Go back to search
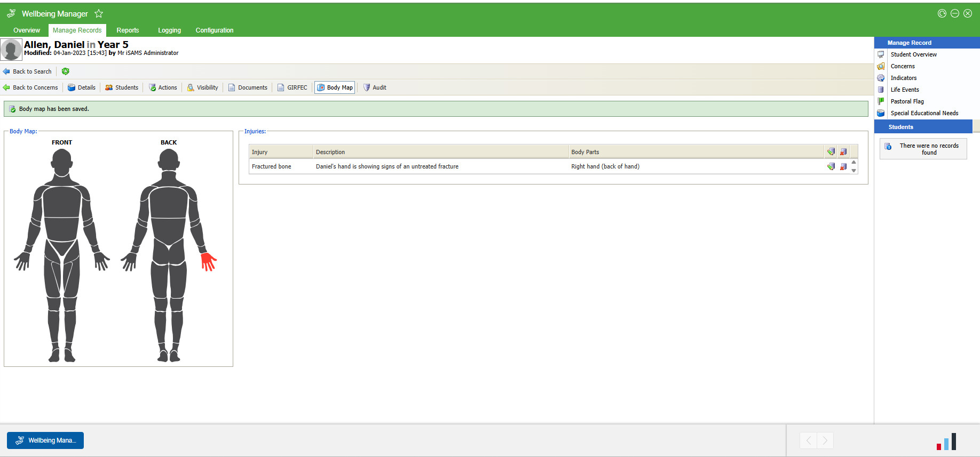Image resolution: width=980 pixels, height=457 pixels. (x=27, y=71)
